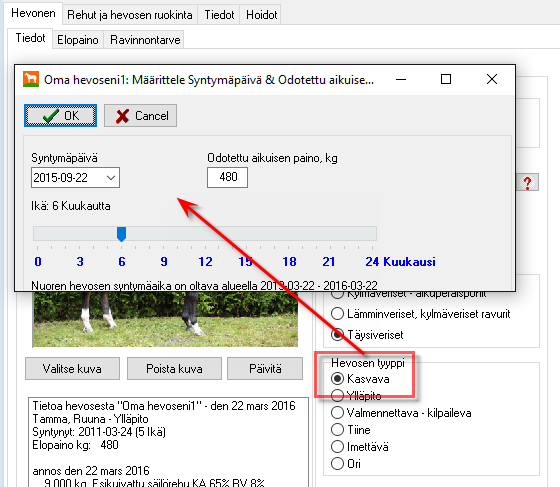Switch to the Hevonen tab

33,14
